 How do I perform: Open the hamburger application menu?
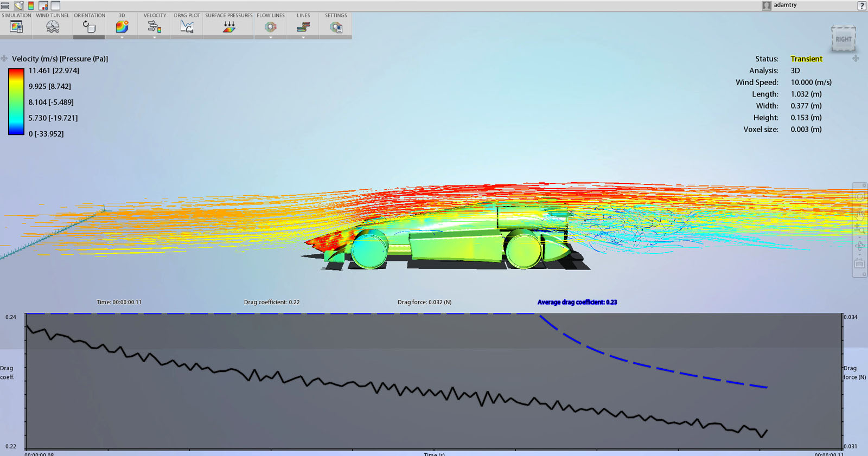click(5, 5)
